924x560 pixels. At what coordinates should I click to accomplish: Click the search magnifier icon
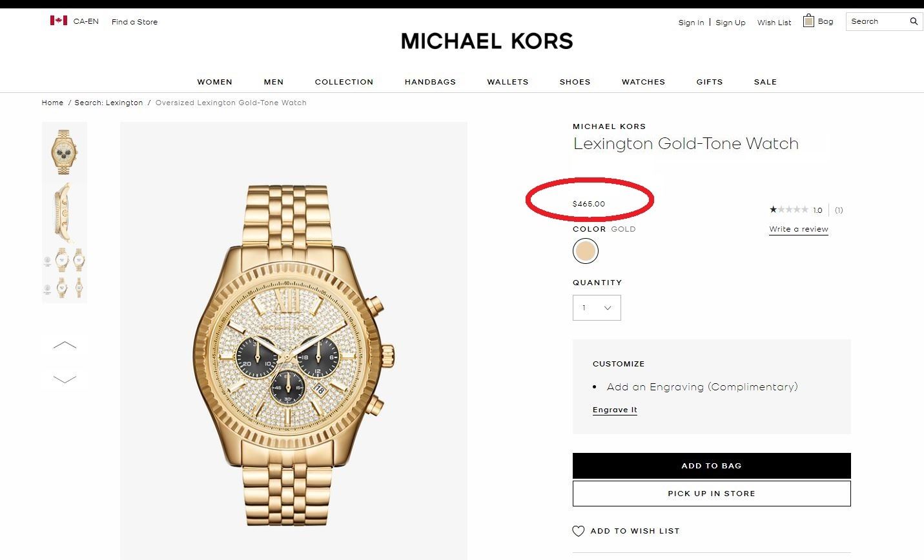[x=914, y=21]
